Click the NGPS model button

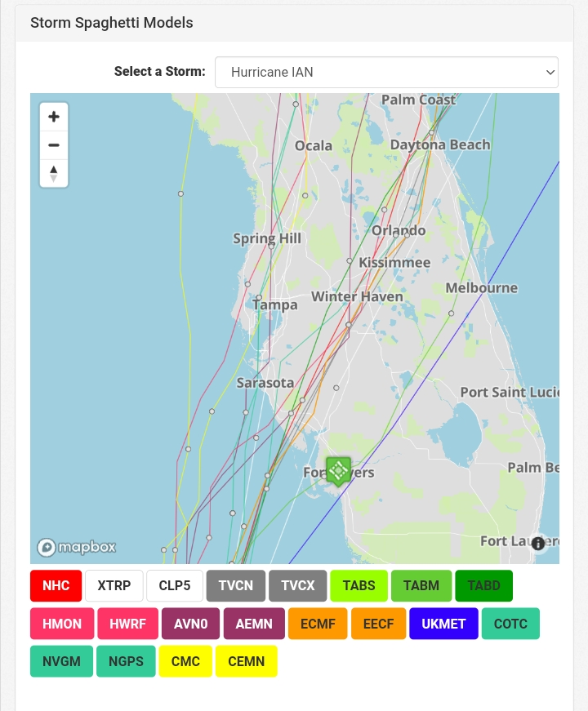click(x=126, y=661)
